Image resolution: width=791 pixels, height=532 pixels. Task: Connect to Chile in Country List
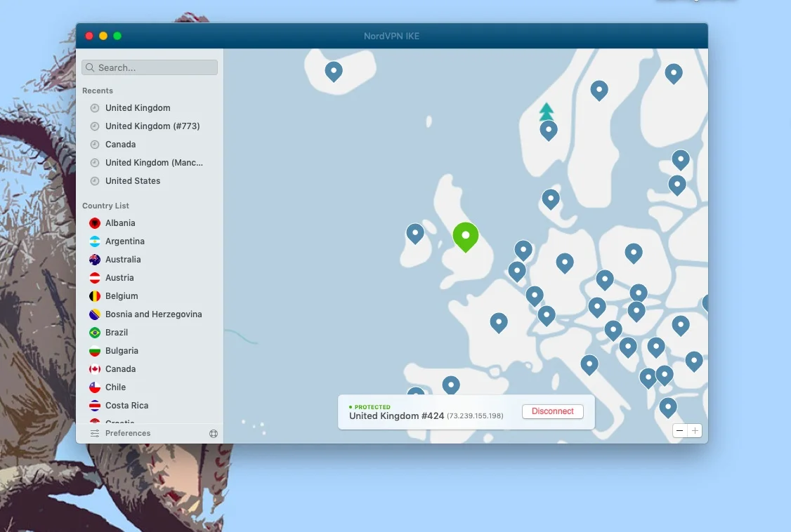click(x=115, y=387)
